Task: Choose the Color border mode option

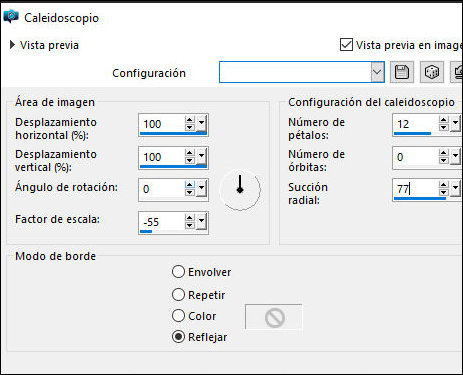Action: 178,316
